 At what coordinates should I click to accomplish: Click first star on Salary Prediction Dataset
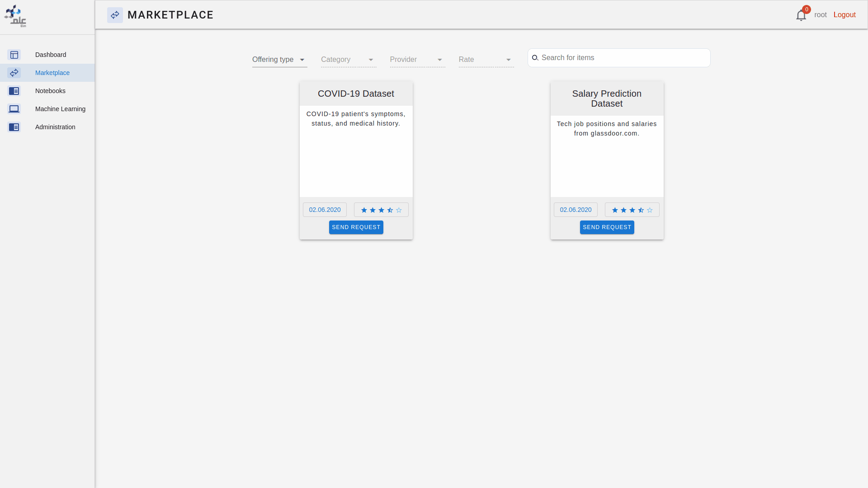pos(615,210)
